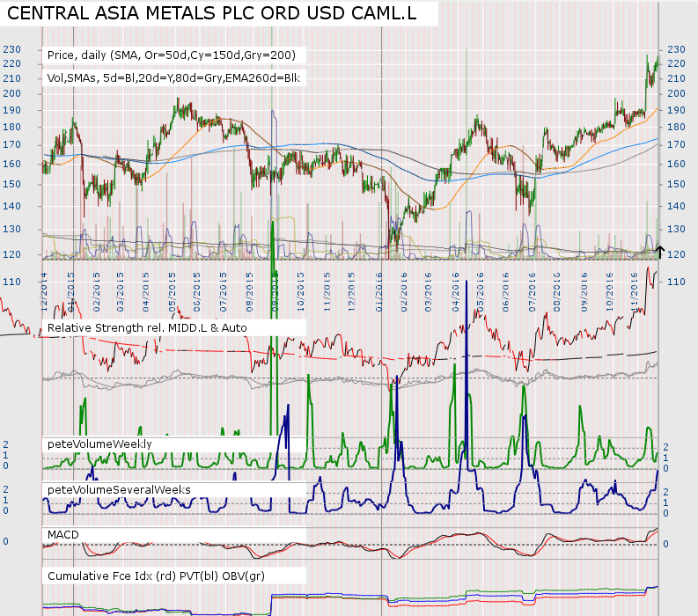Image resolution: width=698 pixels, height=616 pixels.
Task: Select 170 on the left price axis
Action: point(12,144)
